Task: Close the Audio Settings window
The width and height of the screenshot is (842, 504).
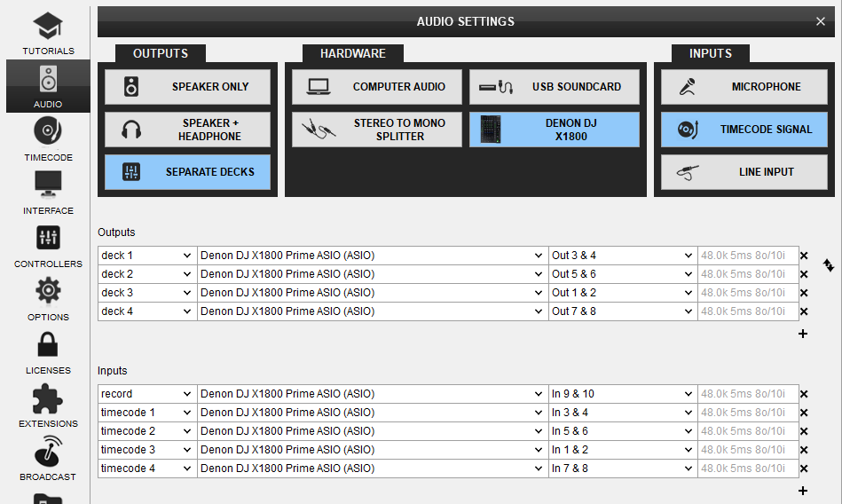Action: (820, 21)
